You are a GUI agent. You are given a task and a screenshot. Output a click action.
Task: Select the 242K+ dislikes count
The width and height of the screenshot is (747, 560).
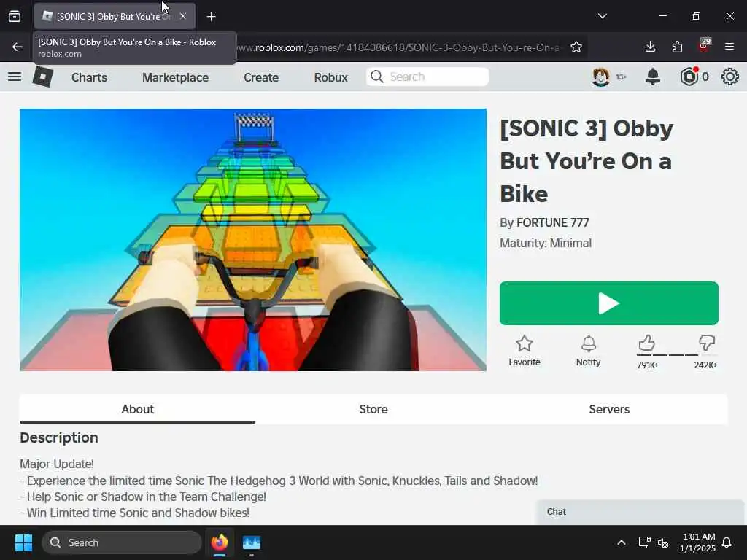[x=705, y=365]
